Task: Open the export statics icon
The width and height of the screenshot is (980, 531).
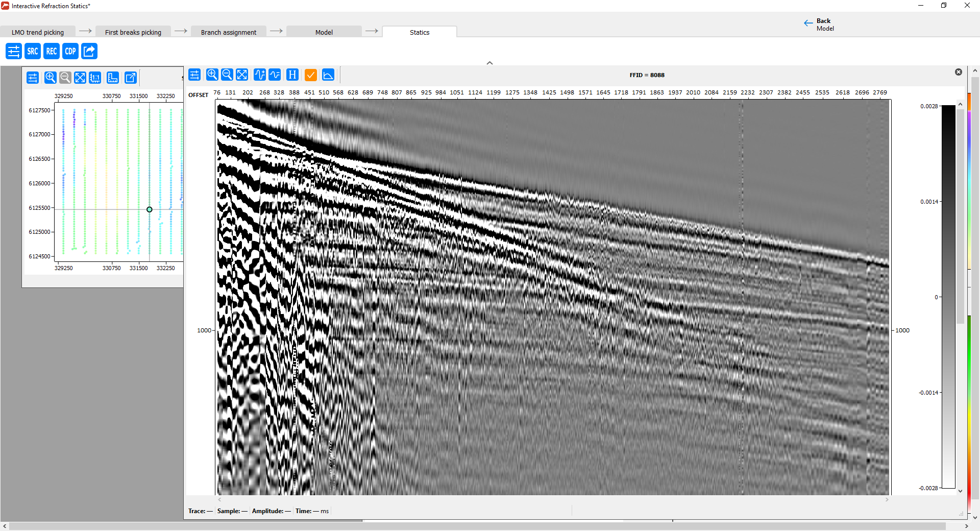Action: [89, 51]
